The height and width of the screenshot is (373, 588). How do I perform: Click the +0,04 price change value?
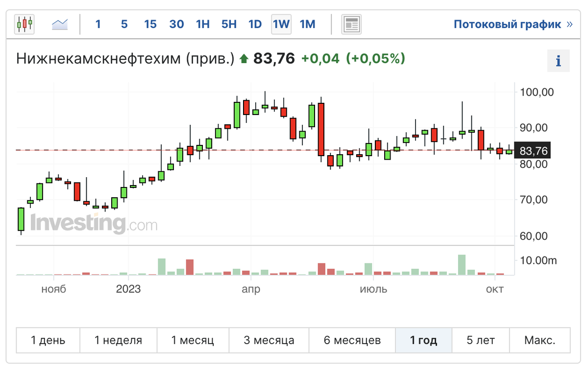(320, 59)
